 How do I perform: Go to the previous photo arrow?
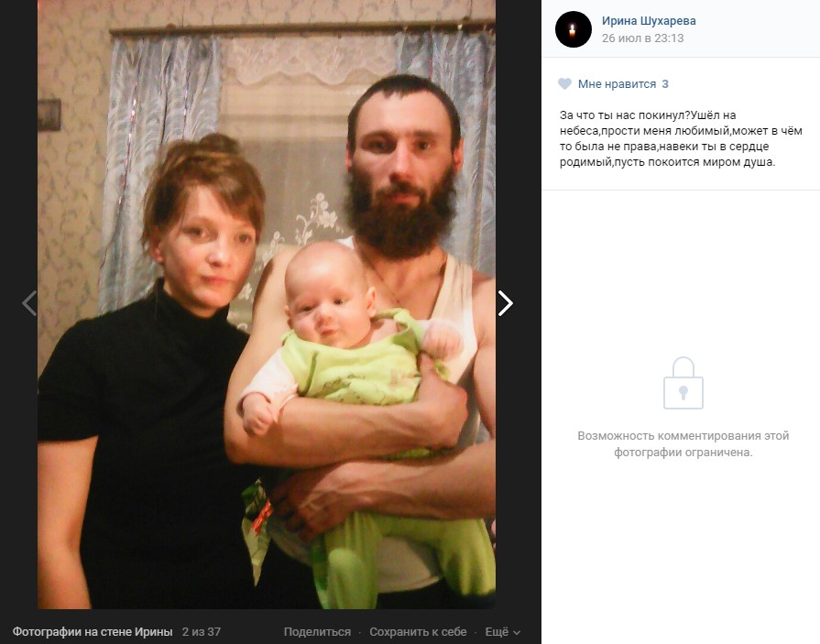point(29,303)
